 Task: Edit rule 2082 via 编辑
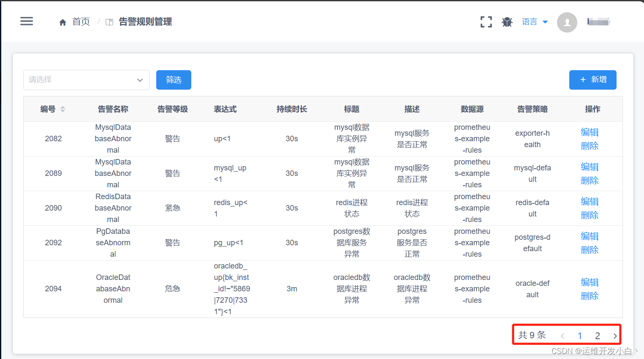point(590,132)
